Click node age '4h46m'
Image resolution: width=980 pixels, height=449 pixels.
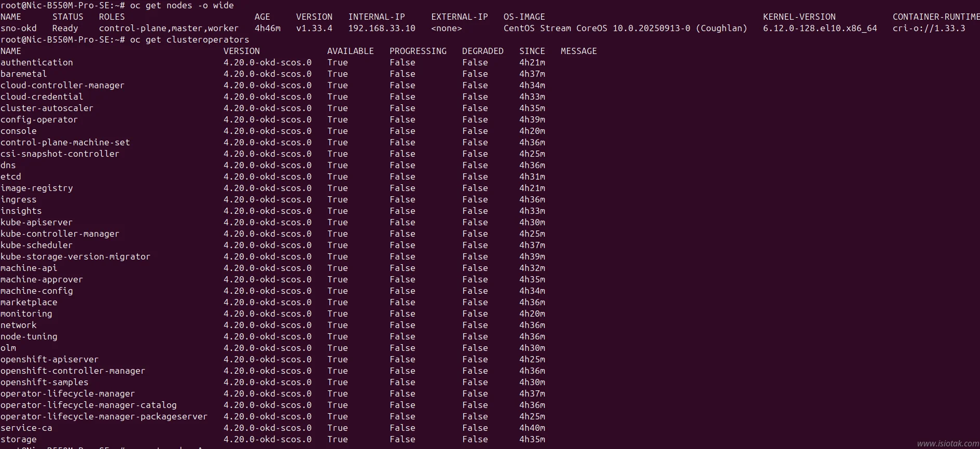tap(268, 29)
